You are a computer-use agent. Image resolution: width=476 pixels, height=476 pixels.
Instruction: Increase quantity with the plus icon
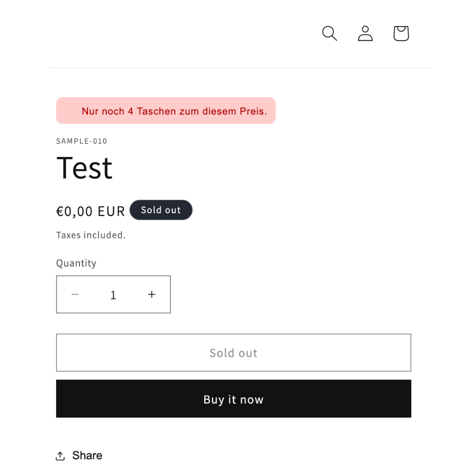coord(152,295)
